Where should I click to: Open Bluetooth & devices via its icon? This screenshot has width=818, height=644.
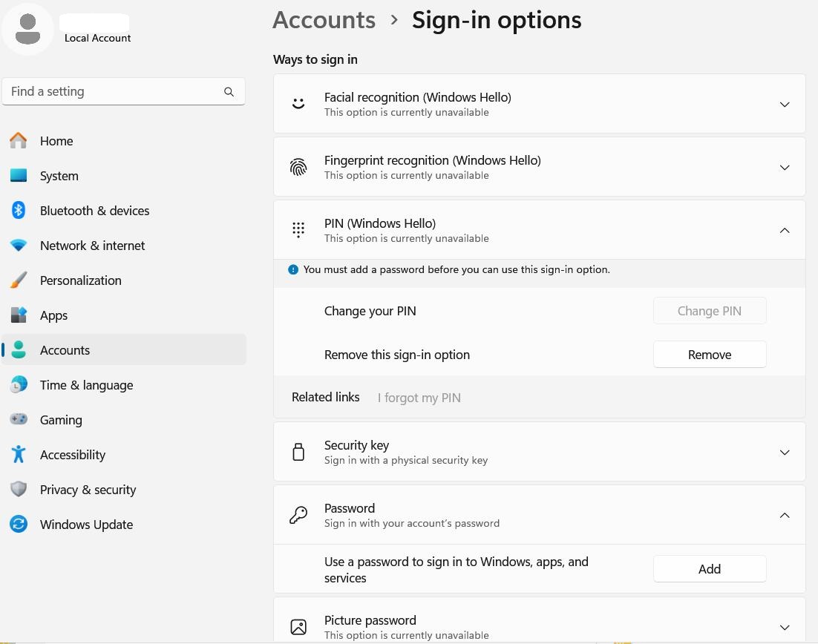point(19,210)
